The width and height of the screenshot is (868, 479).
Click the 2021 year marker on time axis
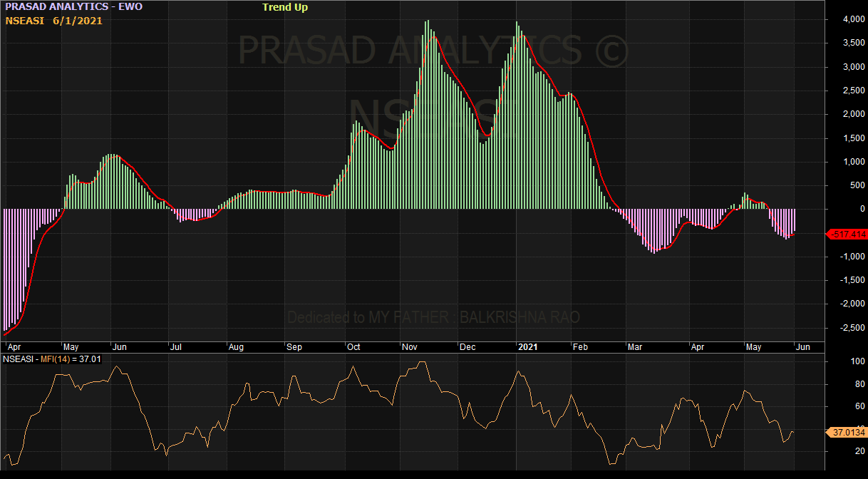[527, 347]
